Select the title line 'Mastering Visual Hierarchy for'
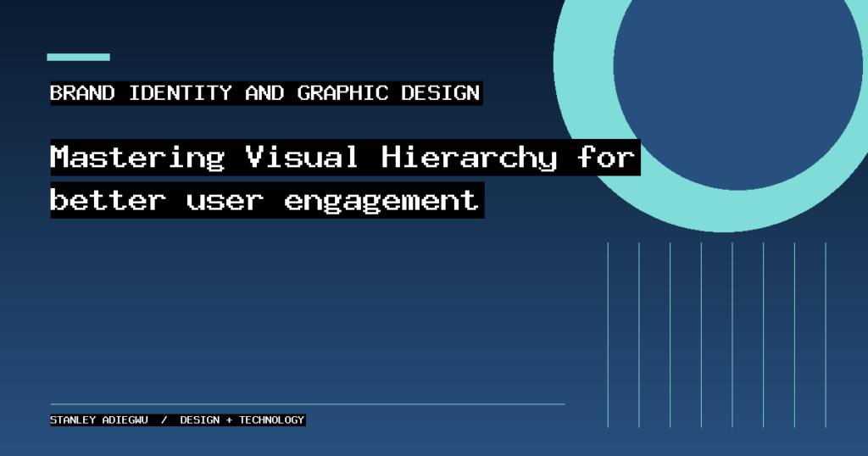868x456 pixels. tap(346, 157)
